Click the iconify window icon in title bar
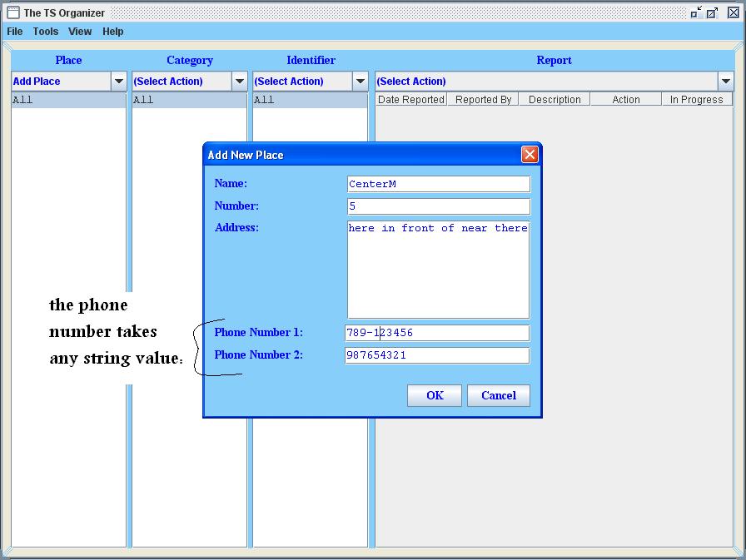The width and height of the screenshot is (746, 560). 697,12
